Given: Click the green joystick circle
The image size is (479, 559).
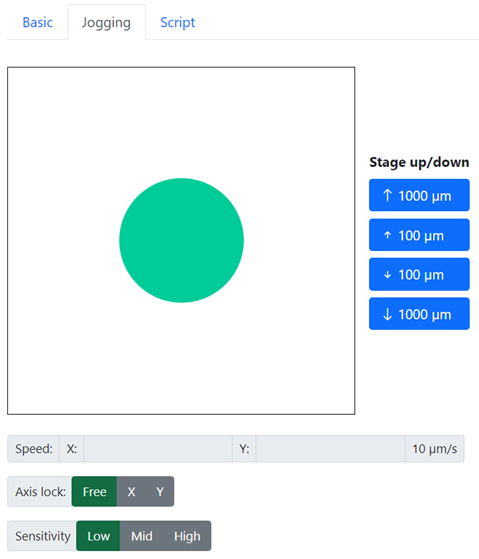Looking at the screenshot, I should tap(181, 240).
